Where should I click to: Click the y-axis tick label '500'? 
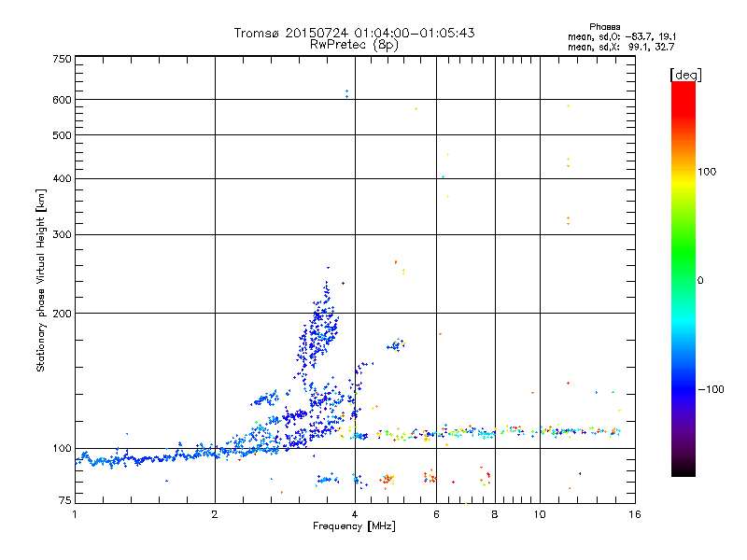click(x=62, y=135)
